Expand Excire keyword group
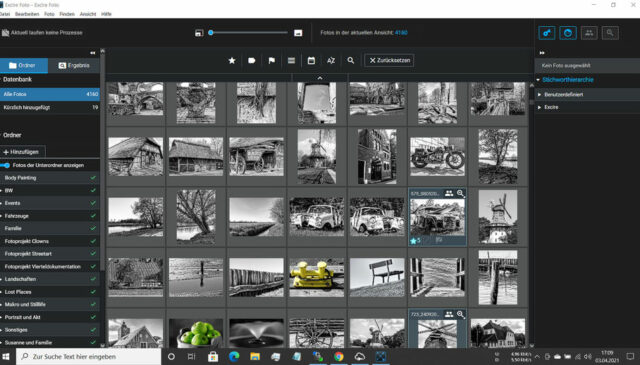 [540, 107]
